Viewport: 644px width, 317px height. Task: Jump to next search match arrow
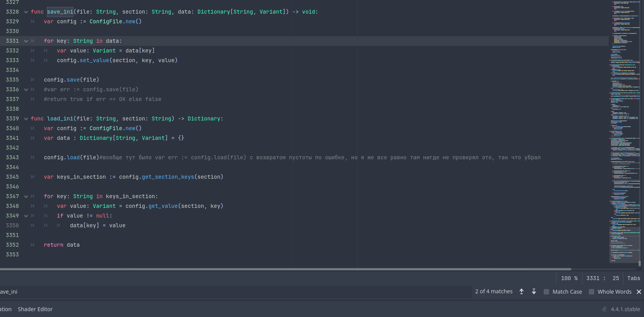click(534, 291)
